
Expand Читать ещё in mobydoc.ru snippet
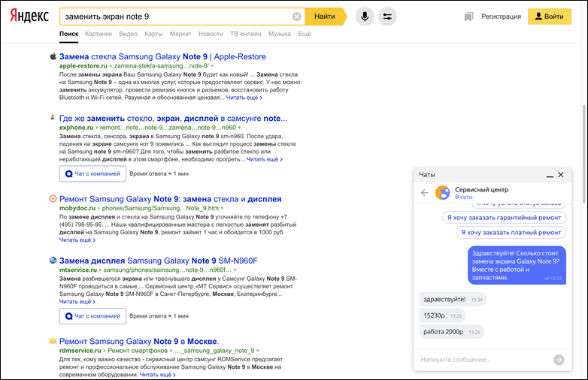pyautogui.click(x=77, y=240)
